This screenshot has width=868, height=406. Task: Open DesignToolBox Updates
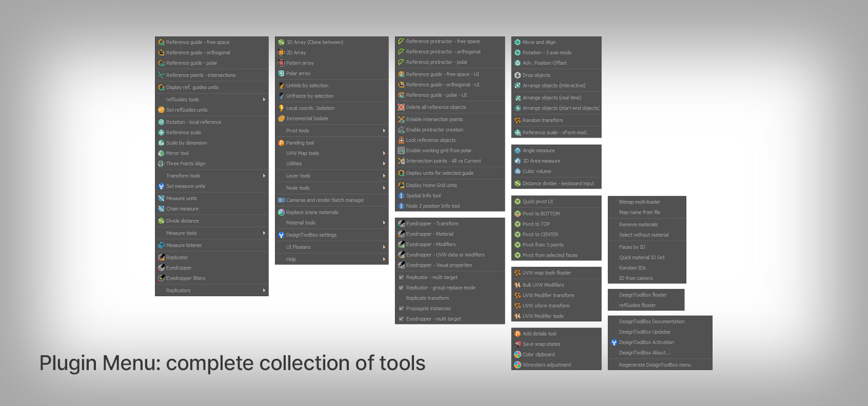644,332
